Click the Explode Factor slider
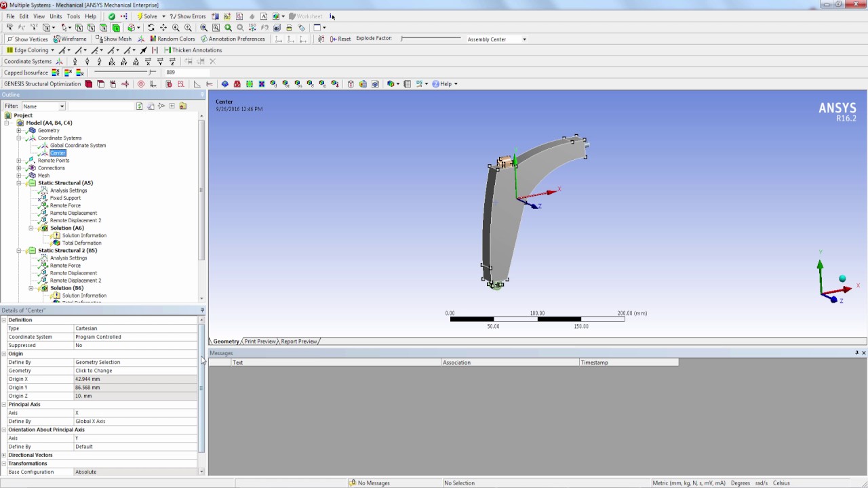Screen dimensions: 868x488 431,39
